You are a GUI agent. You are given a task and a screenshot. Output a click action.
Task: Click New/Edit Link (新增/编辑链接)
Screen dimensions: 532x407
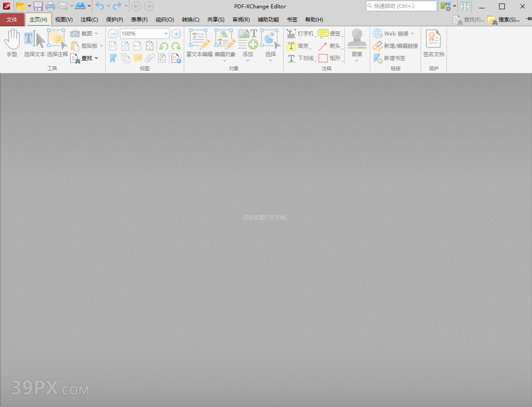coord(395,46)
